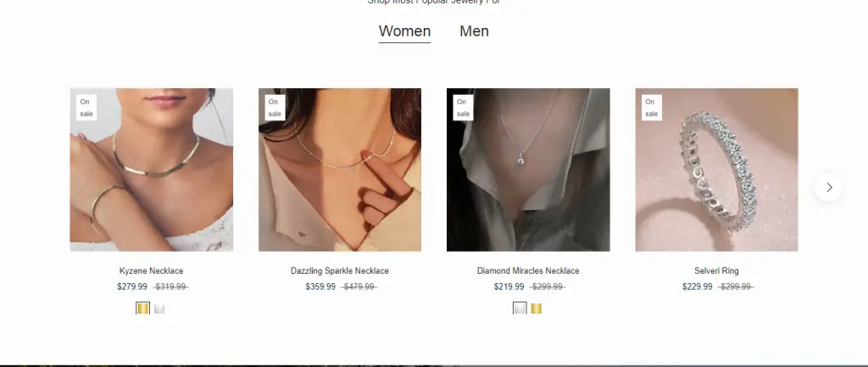
Task: Click On sale badge on Kyzene Necklace
Action: [86, 108]
